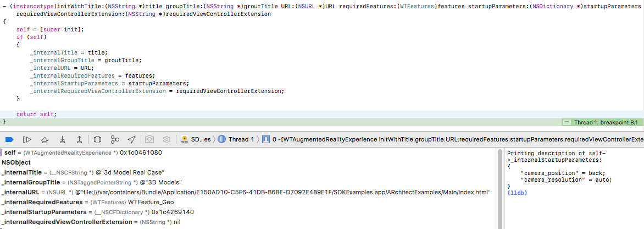Click the requiredViewControllerExtension assignment code line

[x=157, y=91]
